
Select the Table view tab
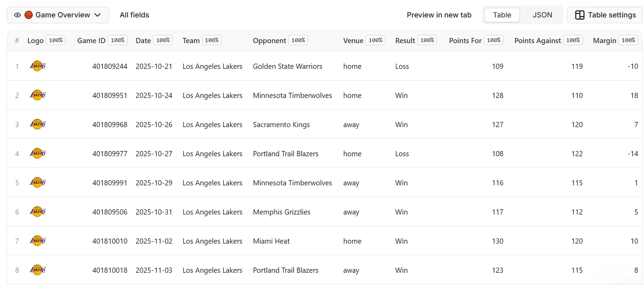click(x=502, y=15)
